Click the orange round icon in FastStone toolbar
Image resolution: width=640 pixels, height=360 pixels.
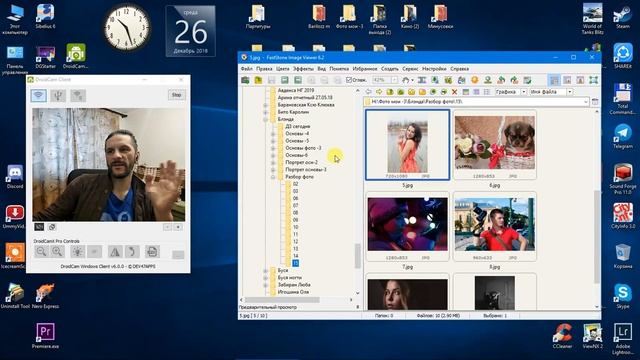pos(475,80)
